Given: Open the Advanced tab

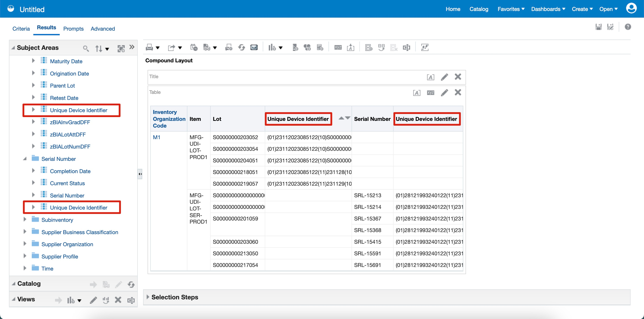Looking at the screenshot, I should [103, 29].
